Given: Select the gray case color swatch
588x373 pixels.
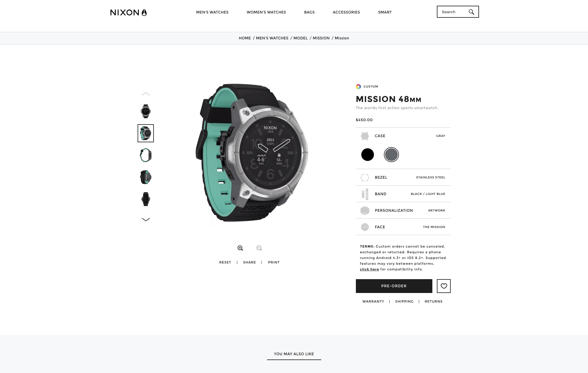Looking at the screenshot, I should pyautogui.click(x=391, y=155).
